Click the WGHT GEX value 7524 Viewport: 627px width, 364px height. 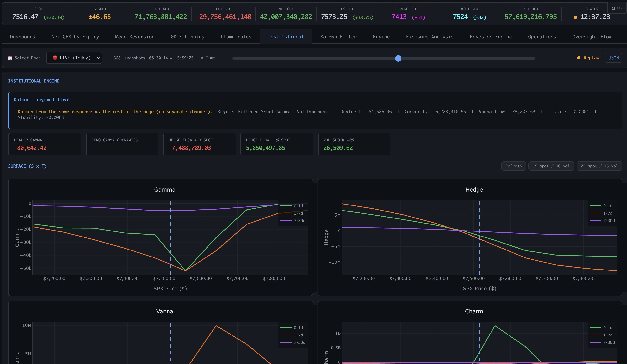[x=460, y=17]
